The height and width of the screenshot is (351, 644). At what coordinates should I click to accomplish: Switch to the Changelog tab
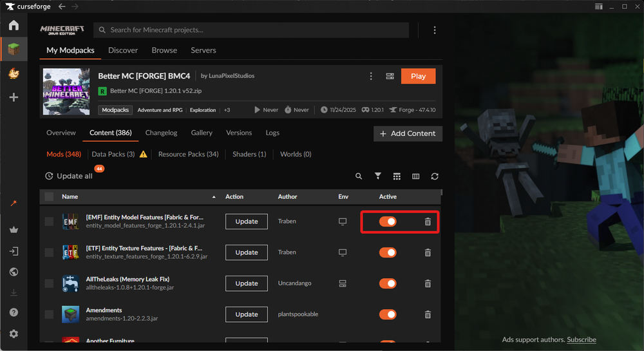point(161,133)
